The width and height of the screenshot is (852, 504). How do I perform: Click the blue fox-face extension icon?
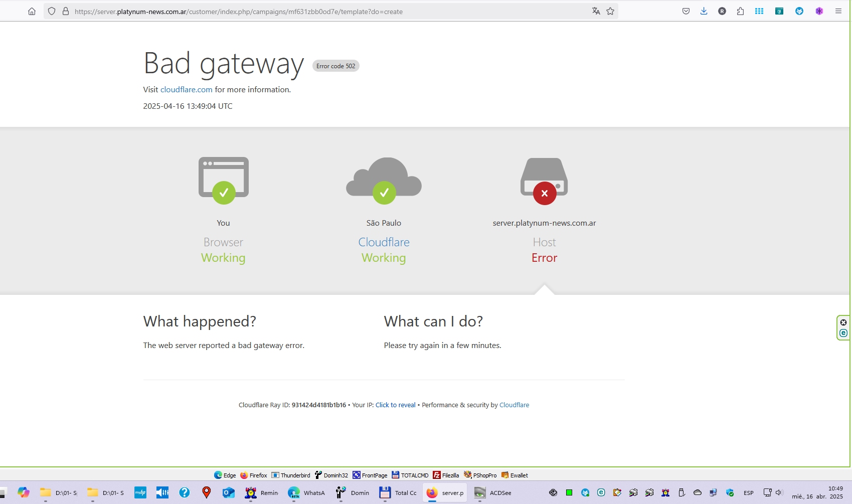799,11
